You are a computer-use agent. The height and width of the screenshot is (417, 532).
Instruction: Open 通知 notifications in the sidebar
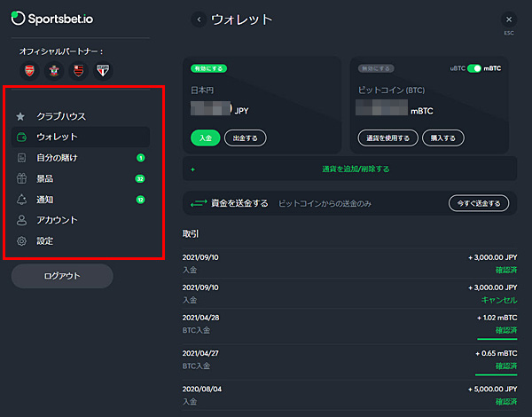point(45,200)
